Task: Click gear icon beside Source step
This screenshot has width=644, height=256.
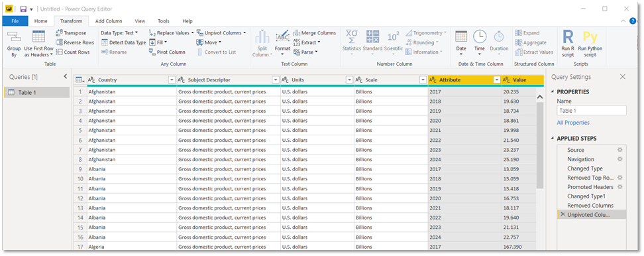Action: pyautogui.click(x=619, y=150)
